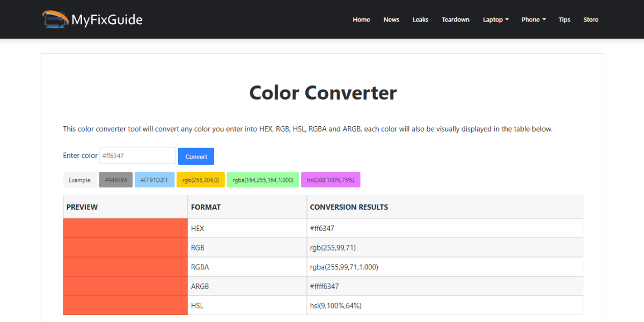The width and height of the screenshot is (644, 322).
Task: Click the Convert button
Action: (196, 156)
